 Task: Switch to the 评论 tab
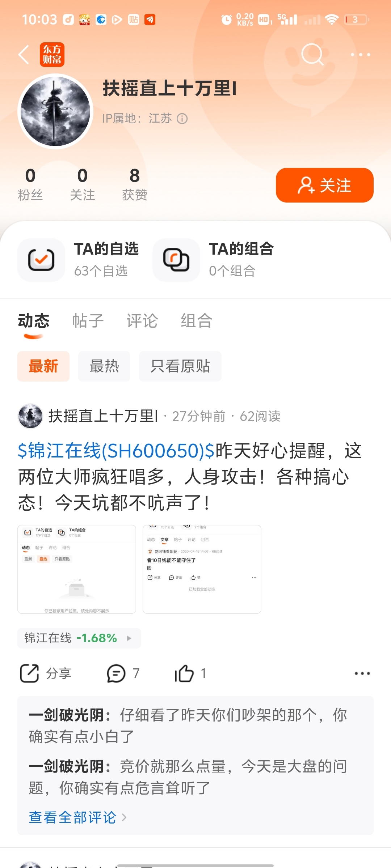[x=142, y=321]
